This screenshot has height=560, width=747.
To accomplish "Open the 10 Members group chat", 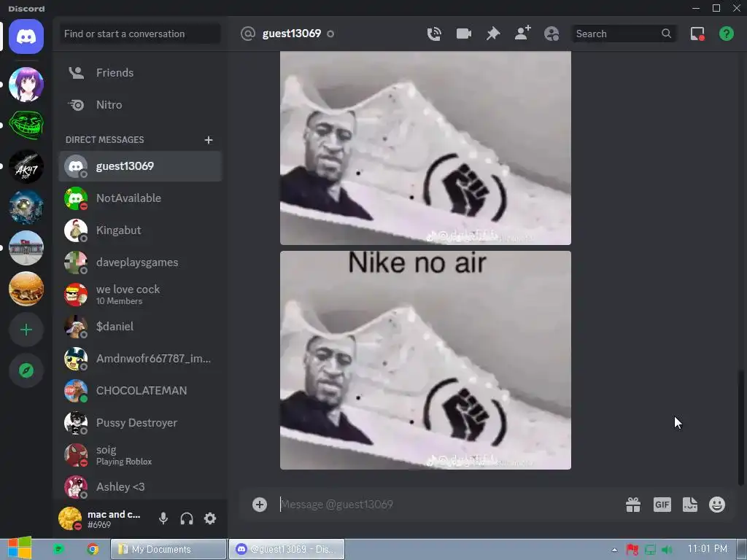I will pyautogui.click(x=140, y=295).
